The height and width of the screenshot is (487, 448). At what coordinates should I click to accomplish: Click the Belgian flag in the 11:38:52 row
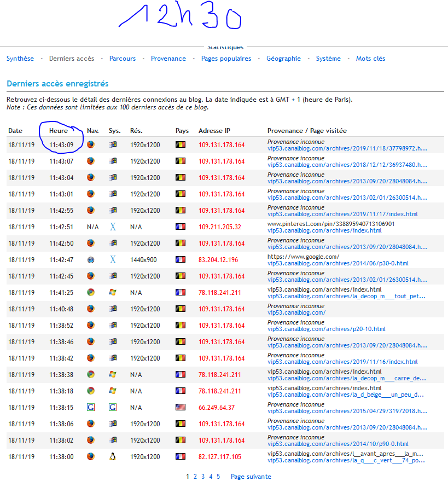(181, 325)
